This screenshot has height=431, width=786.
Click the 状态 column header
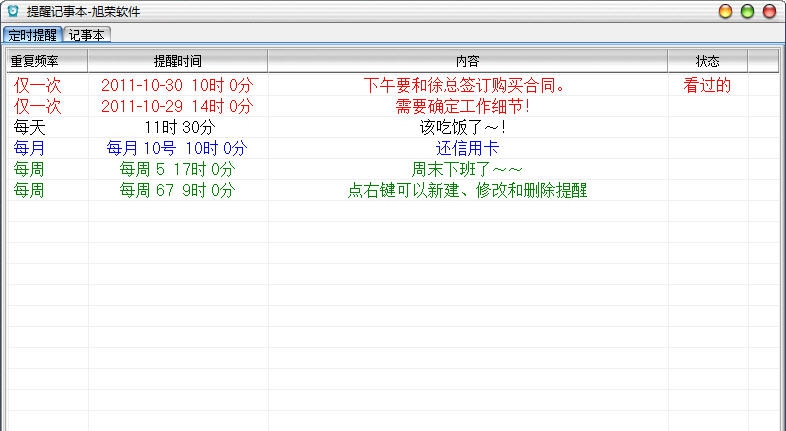(x=708, y=61)
